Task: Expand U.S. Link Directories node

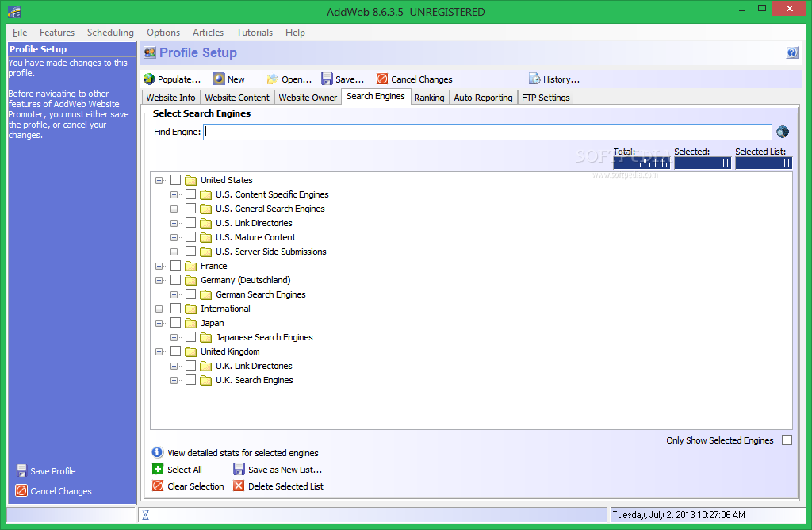Action: [x=174, y=223]
